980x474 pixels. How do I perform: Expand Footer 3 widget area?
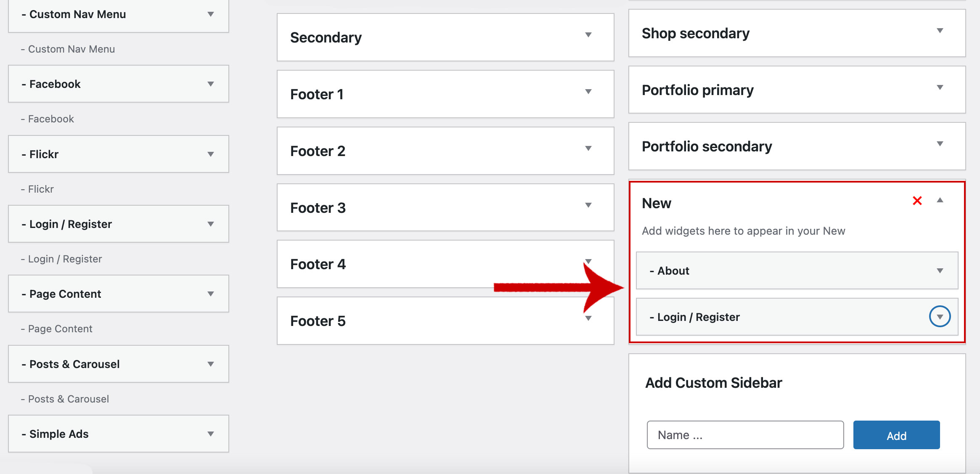[x=588, y=205]
